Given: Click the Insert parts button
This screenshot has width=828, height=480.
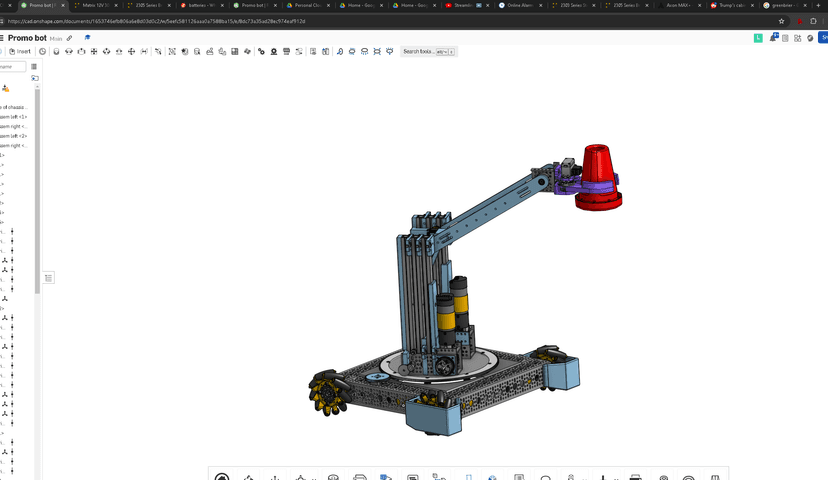Looking at the screenshot, I should coord(20,51).
